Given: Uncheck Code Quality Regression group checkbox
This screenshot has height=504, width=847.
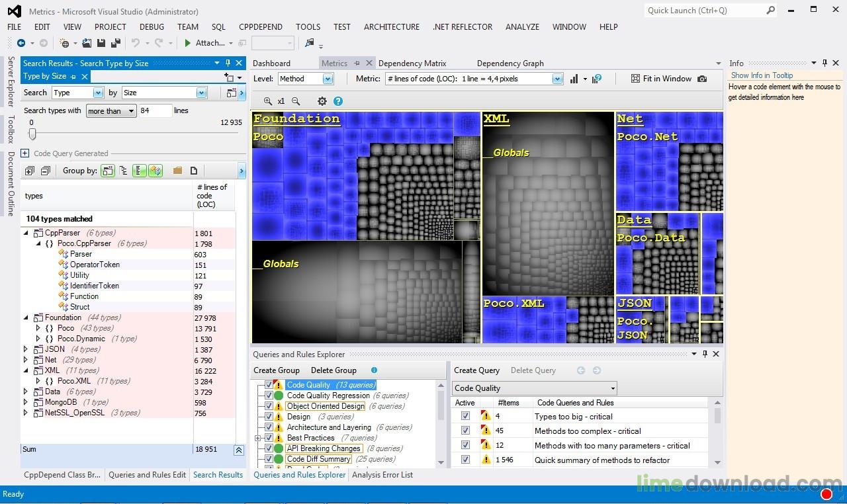Looking at the screenshot, I should (269, 396).
